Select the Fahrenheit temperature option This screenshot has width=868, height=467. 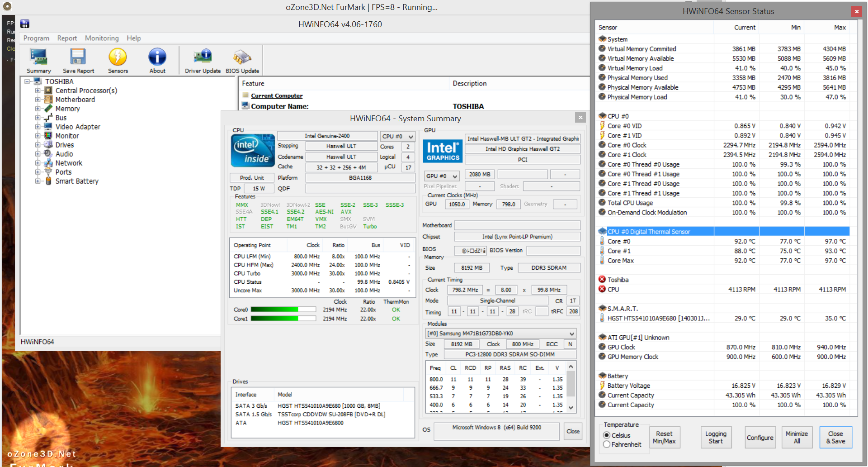click(x=607, y=444)
